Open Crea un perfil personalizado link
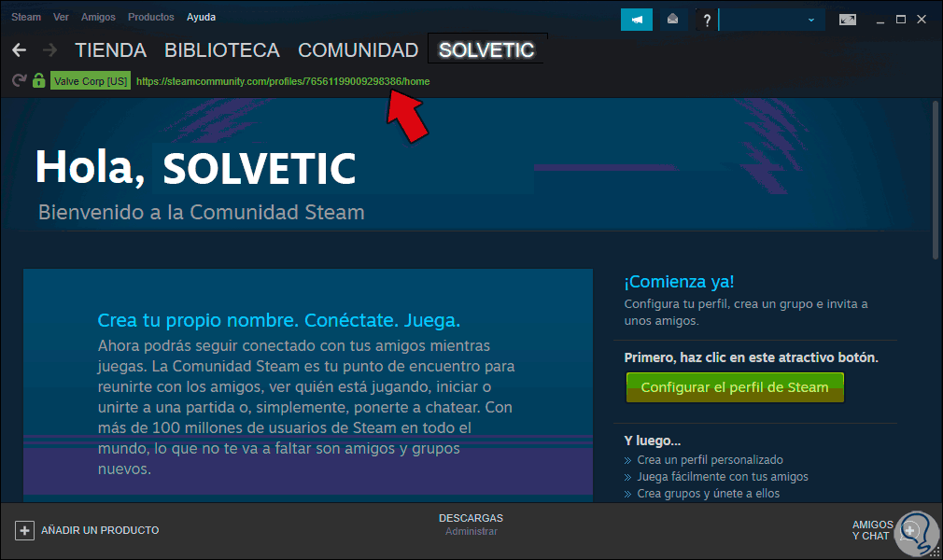The width and height of the screenshot is (943, 560). 710,459
